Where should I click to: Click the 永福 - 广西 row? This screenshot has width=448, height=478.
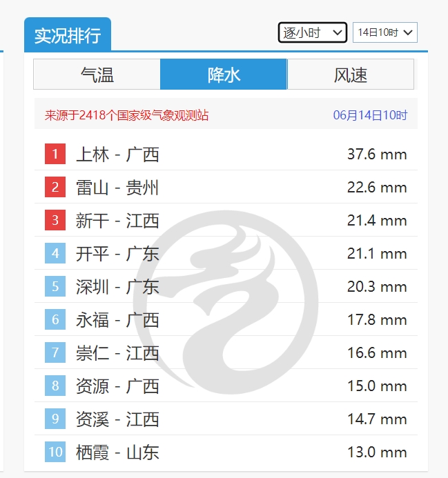pos(117,319)
